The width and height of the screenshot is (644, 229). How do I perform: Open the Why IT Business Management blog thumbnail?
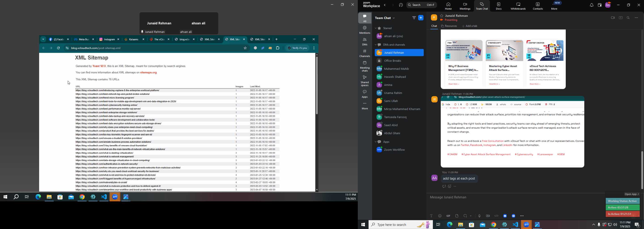[464, 51]
